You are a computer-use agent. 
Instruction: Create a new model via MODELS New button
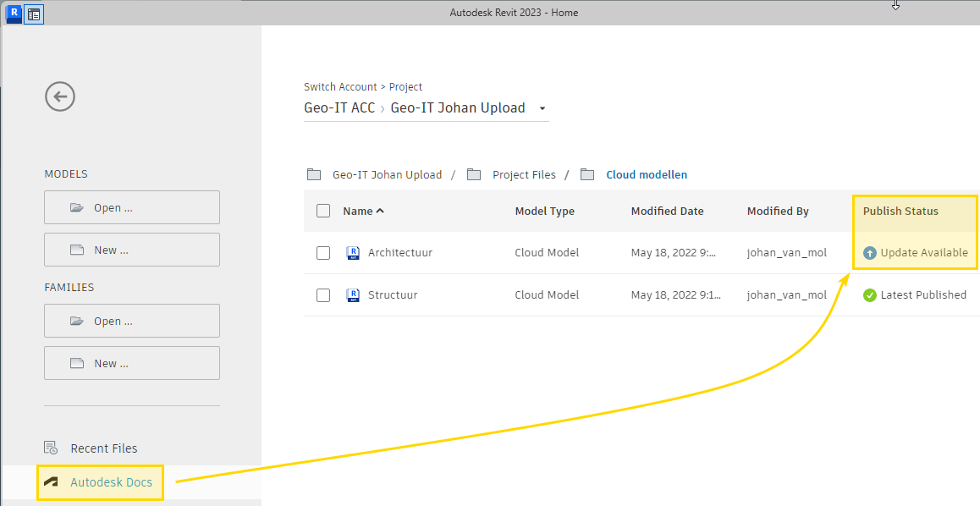(132, 250)
